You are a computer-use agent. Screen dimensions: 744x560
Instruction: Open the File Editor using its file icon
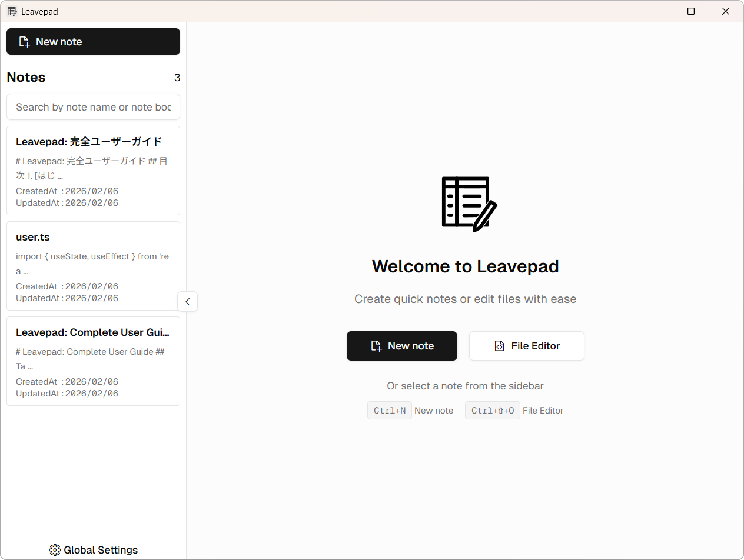(x=499, y=346)
